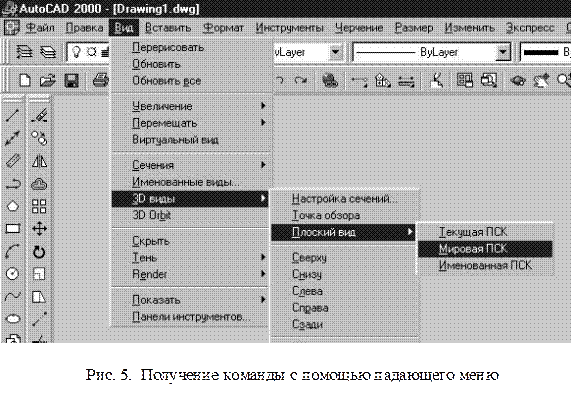Select the Arc tool
This screenshot has width=582, height=412.
(x=13, y=252)
